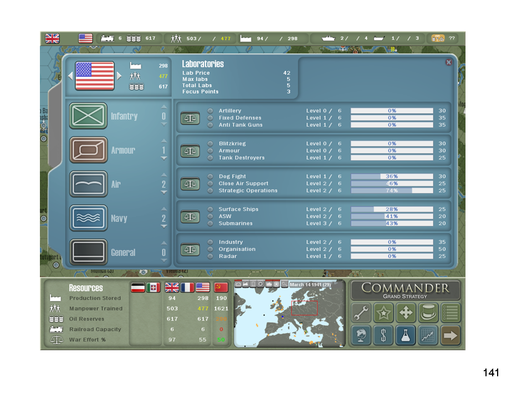Select the Artillery focus radio button
Image resolution: width=532 pixels, height=399 pixels.
[211, 111]
